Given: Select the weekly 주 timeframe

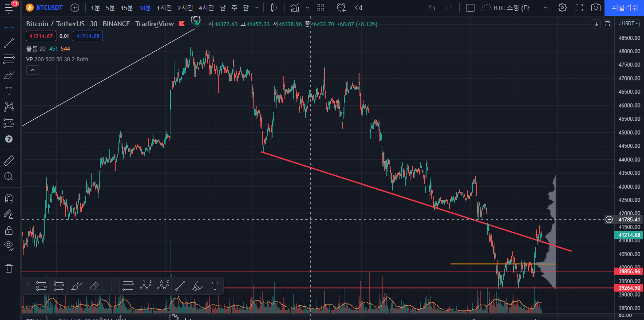Looking at the screenshot, I should pos(235,8).
